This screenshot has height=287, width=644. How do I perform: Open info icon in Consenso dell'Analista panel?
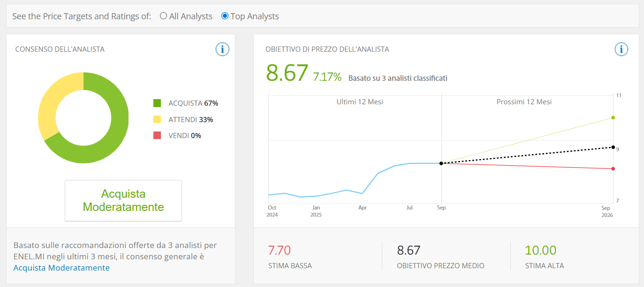(x=222, y=49)
